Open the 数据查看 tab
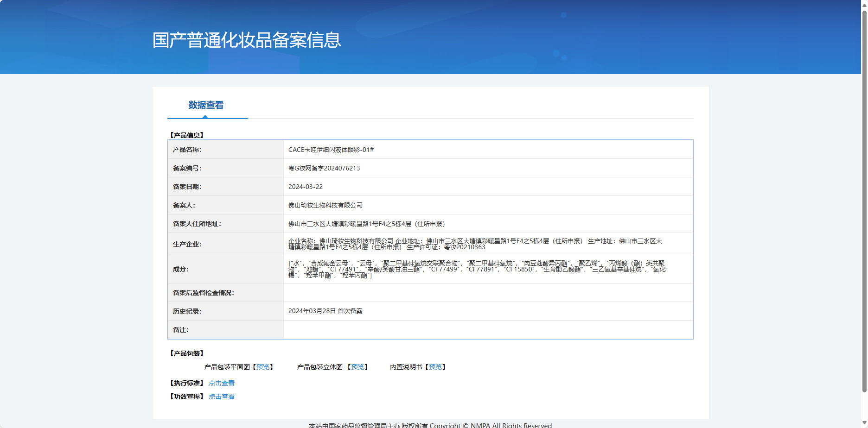Viewport: 868px width, 428px height. click(206, 105)
